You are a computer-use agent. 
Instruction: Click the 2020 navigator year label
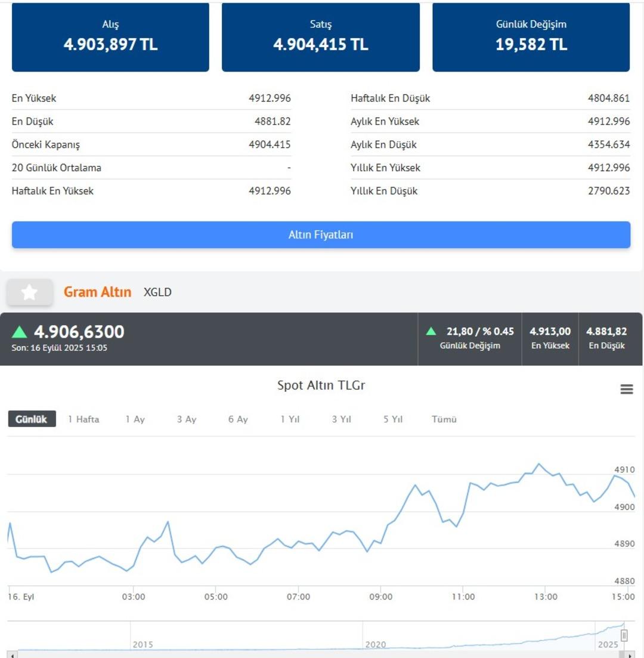pyautogui.click(x=376, y=644)
